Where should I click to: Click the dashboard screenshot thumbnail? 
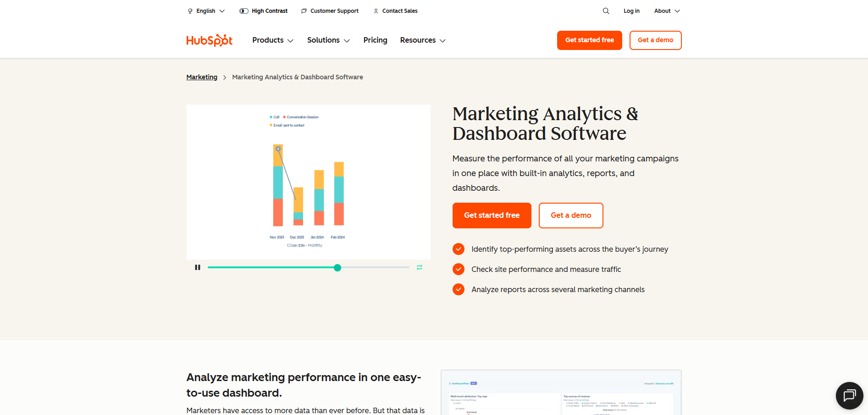561,393
